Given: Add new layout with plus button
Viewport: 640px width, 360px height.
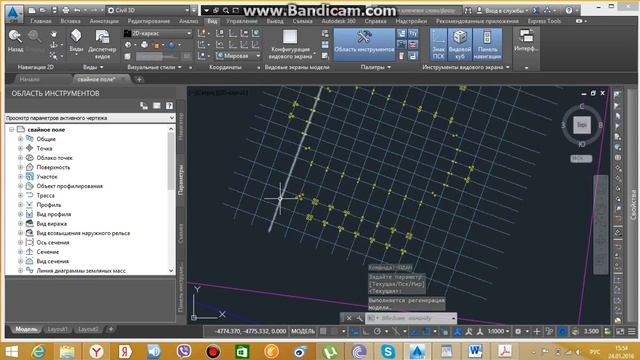Looking at the screenshot, I should [111, 329].
